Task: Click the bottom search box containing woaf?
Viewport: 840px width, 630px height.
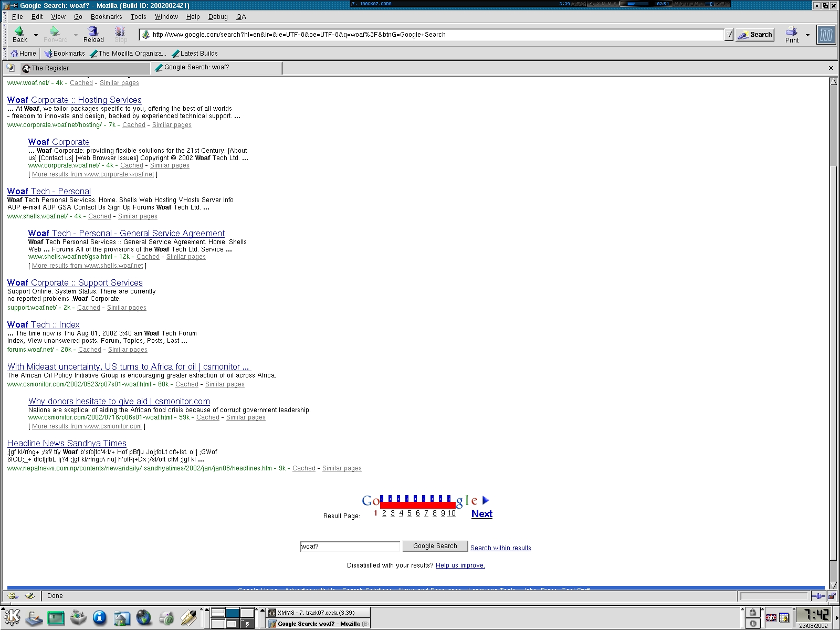Action: coord(350,547)
